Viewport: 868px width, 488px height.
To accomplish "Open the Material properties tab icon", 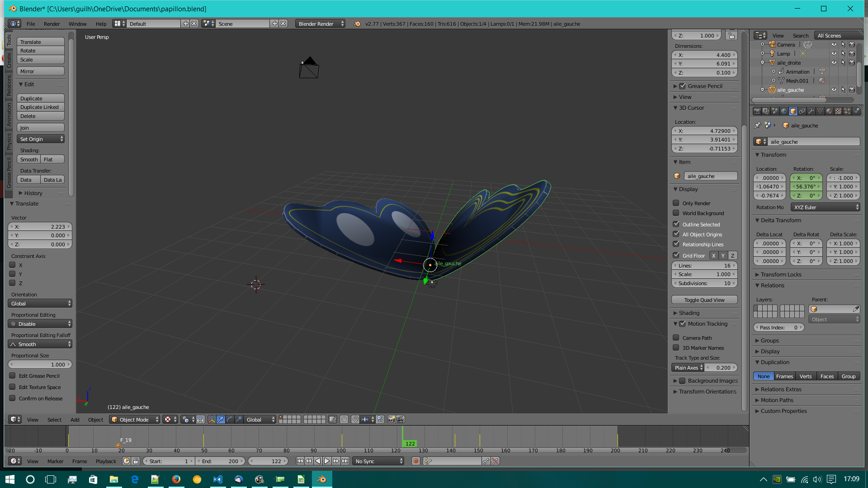I will 829,111.
